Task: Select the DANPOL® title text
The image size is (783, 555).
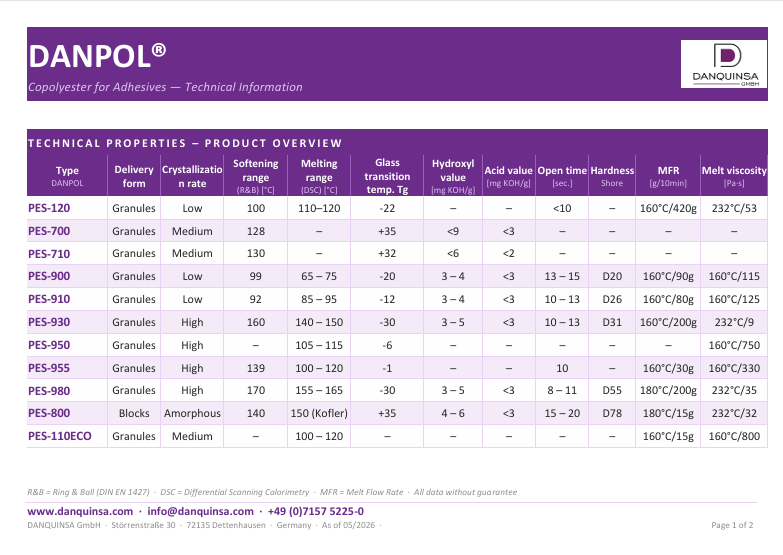Action: pos(97,56)
